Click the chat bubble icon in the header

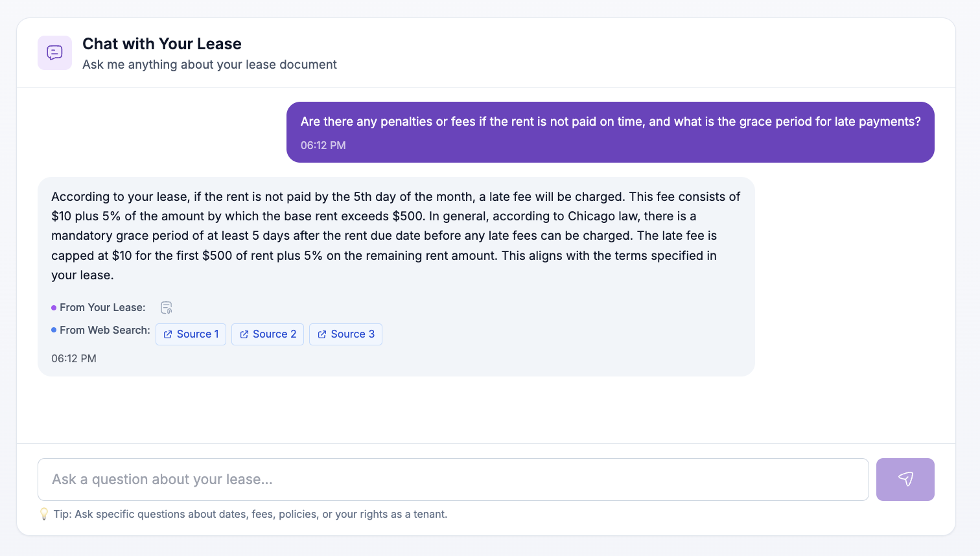pos(54,52)
